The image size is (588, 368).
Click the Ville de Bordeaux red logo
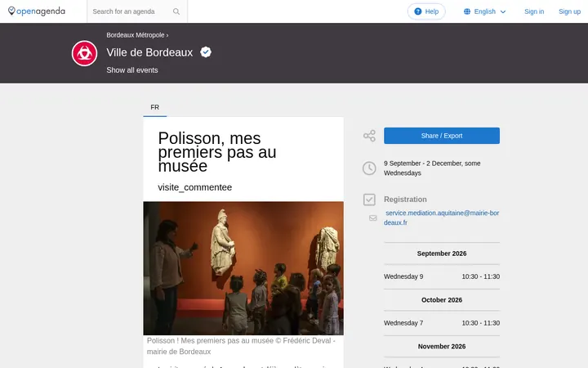point(84,53)
